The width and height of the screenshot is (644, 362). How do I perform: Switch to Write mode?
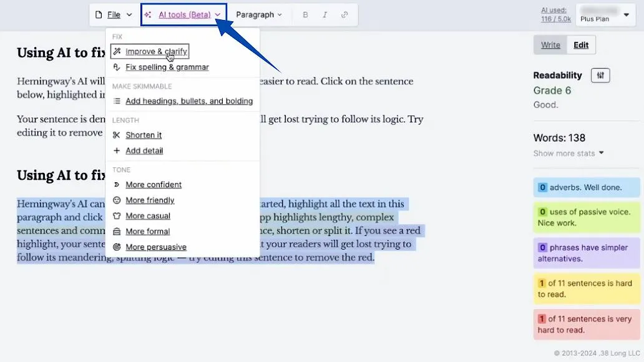(550, 44)
